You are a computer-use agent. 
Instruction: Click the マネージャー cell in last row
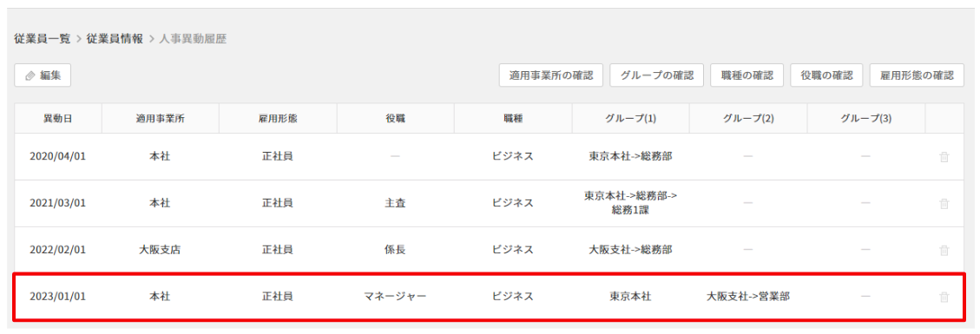395,298
